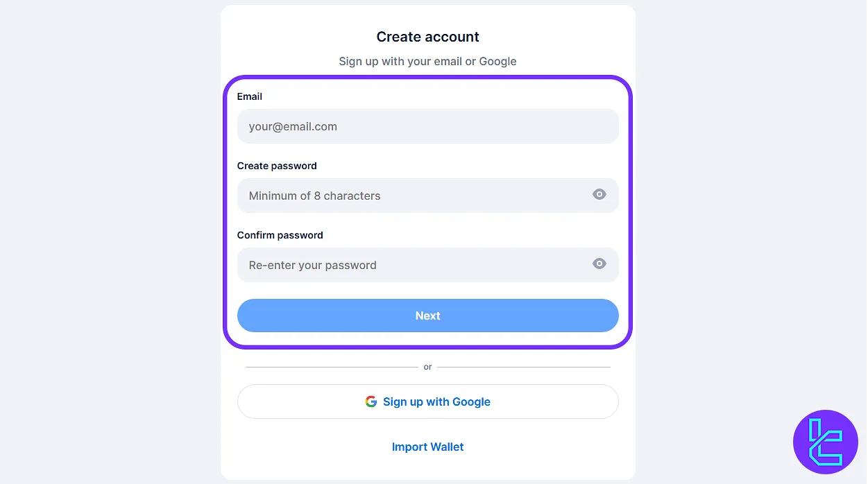Click the 'or' divider text

click(427, 367)
